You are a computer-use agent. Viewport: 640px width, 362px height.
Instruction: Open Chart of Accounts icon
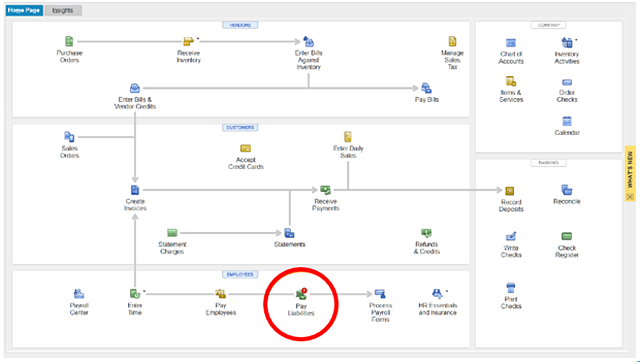tap(511, 43)
